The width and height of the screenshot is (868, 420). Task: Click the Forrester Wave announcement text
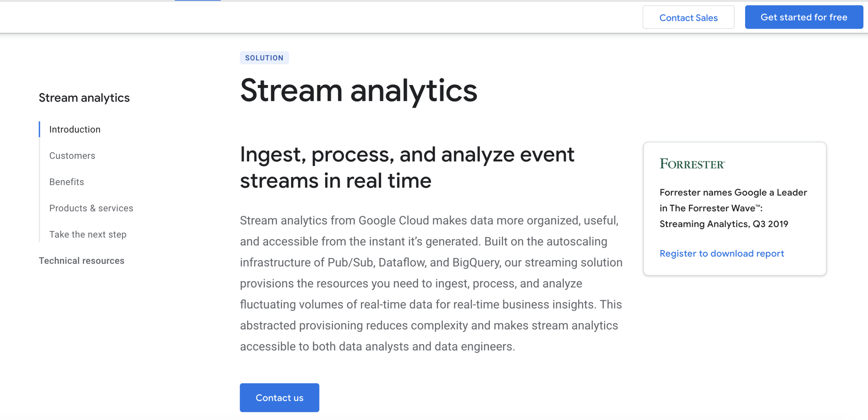tap(733, 208)
